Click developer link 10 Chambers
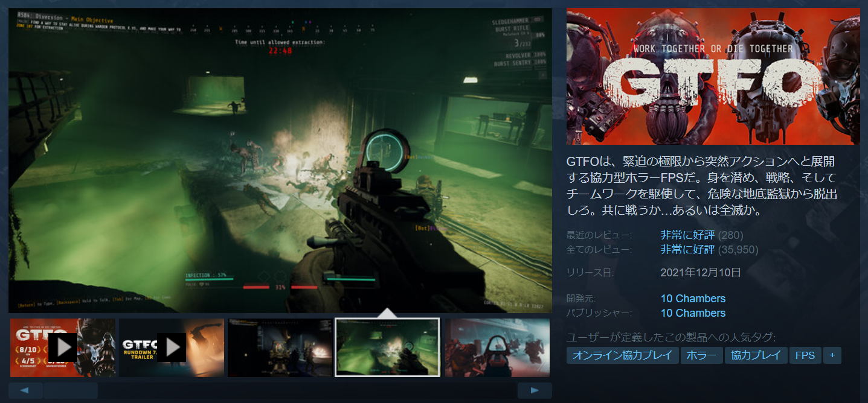Screen dimensions: 868x403 click(x=693, y=299)
